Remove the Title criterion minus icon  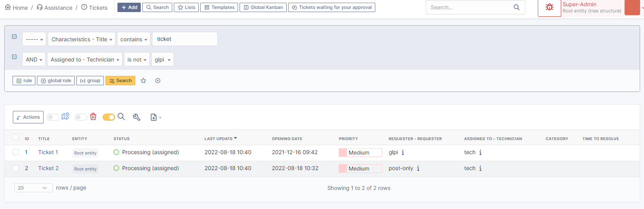coord(14,37)
